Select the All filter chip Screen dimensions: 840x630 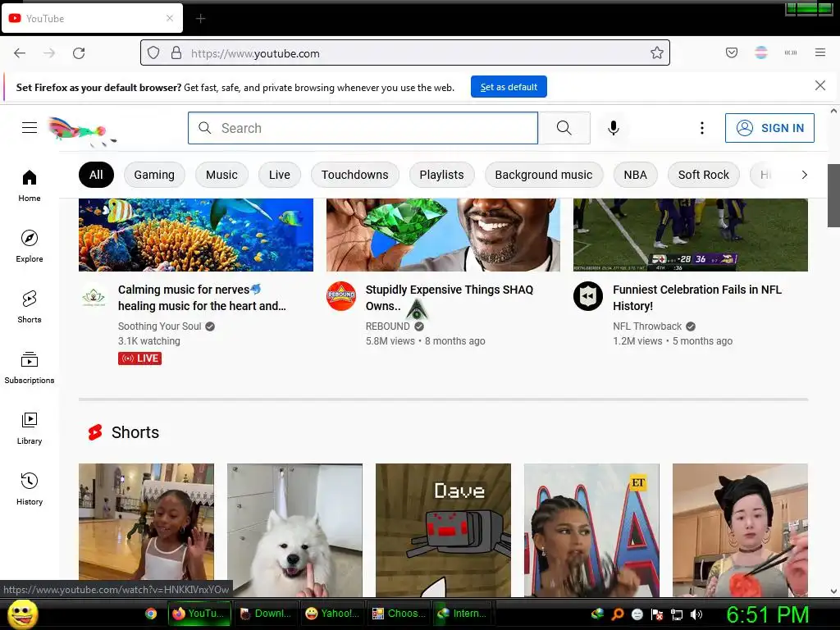click(96, 175)
